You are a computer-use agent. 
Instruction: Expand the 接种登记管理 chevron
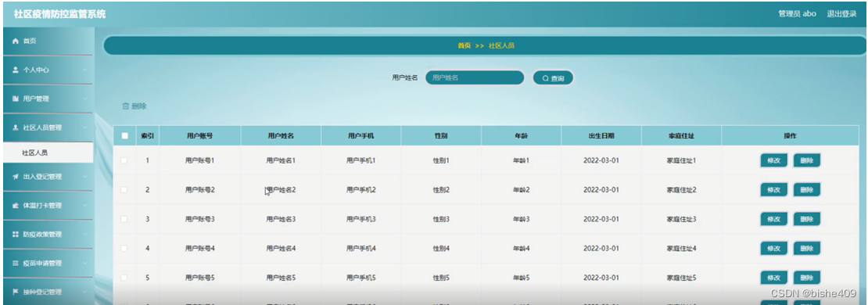pyautogui.click(x=85, y=292)
